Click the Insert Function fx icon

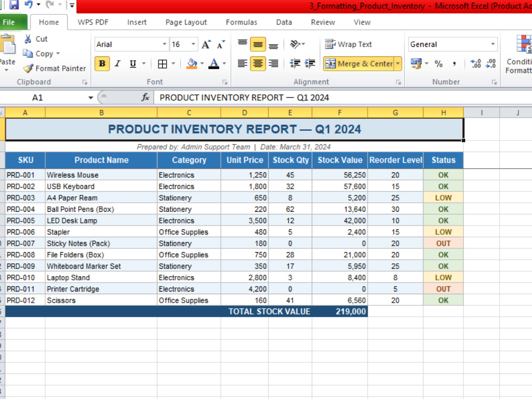click(x=146, y=98)
